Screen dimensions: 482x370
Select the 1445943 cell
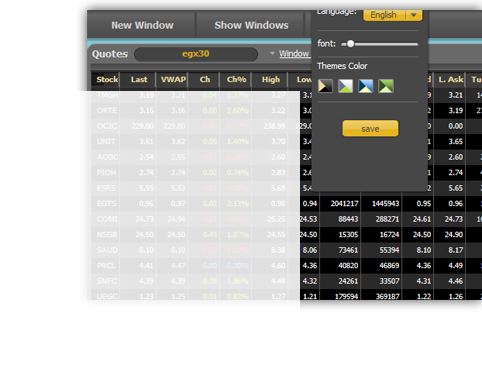[x=382, y=204]
